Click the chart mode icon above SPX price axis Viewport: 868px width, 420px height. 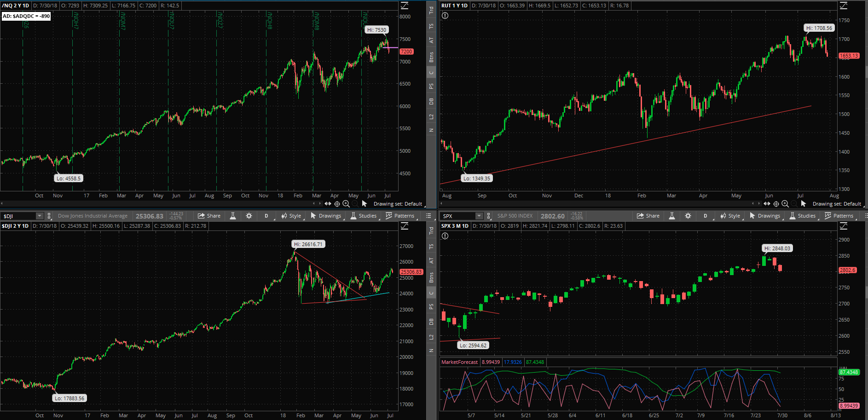click(844, 226)
